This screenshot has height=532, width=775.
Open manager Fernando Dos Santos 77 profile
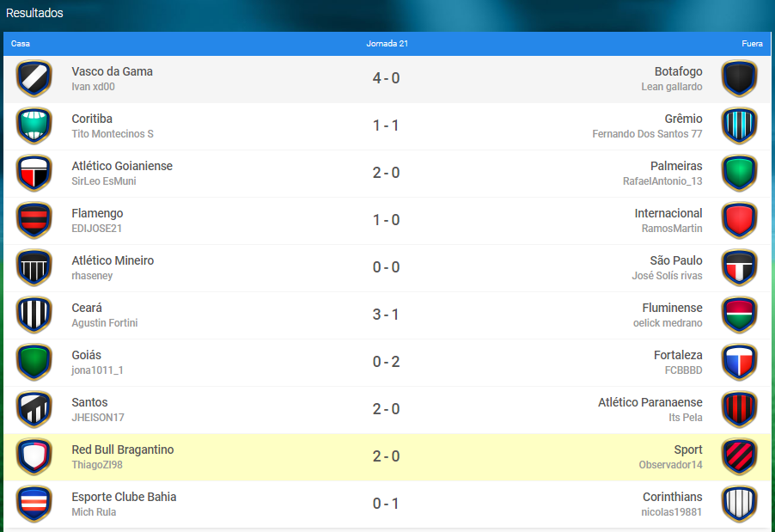pyautogui.click(x=647, y=134)
